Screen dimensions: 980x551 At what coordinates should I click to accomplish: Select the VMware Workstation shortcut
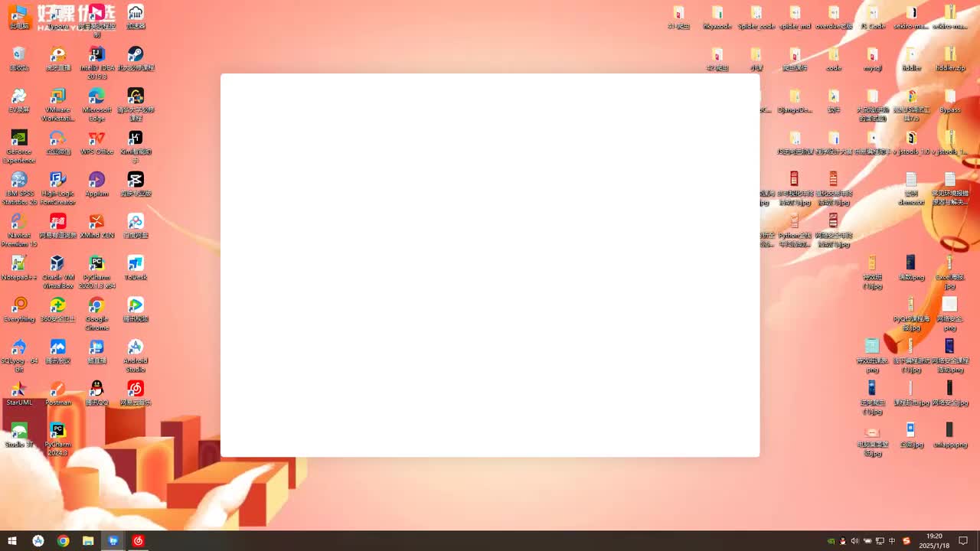click(57, 105)
